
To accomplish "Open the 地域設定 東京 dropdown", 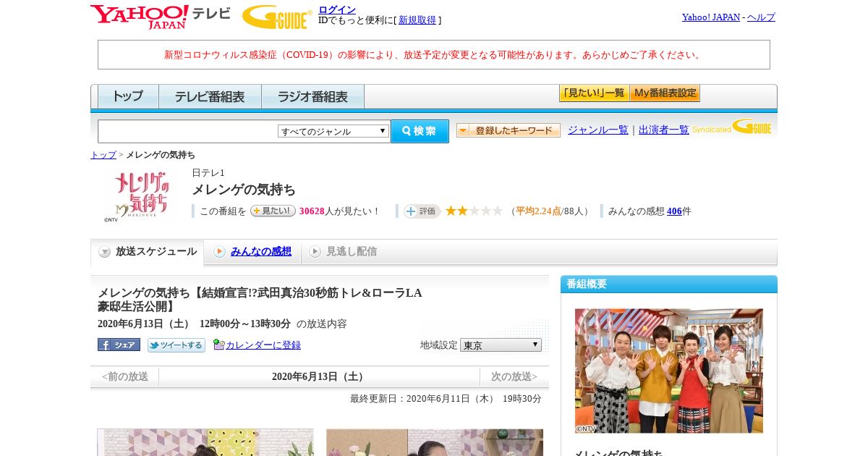I will coord(501,345).
